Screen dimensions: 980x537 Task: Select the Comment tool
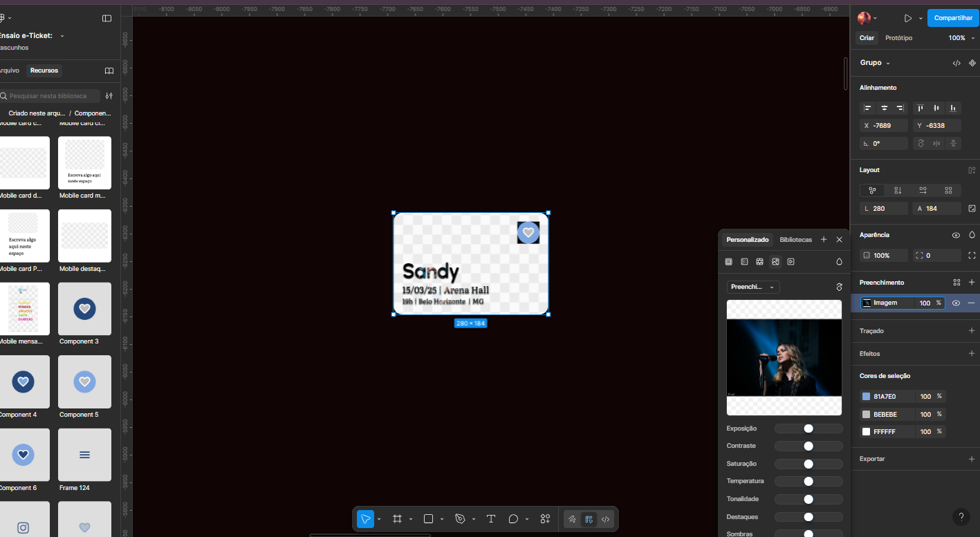(513, 519)
